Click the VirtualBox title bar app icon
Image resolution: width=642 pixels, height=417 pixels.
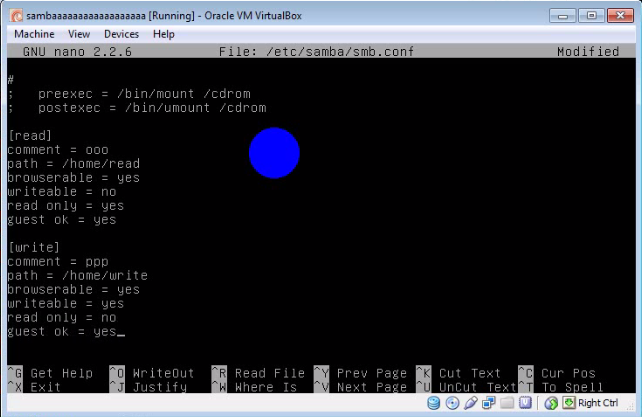(x=16, y=16)
